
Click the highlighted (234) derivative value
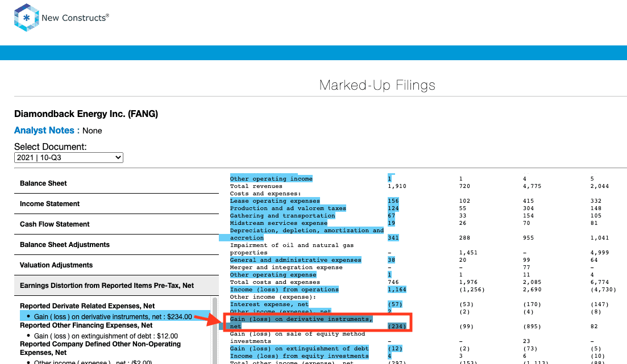click(x=397, y=327)
